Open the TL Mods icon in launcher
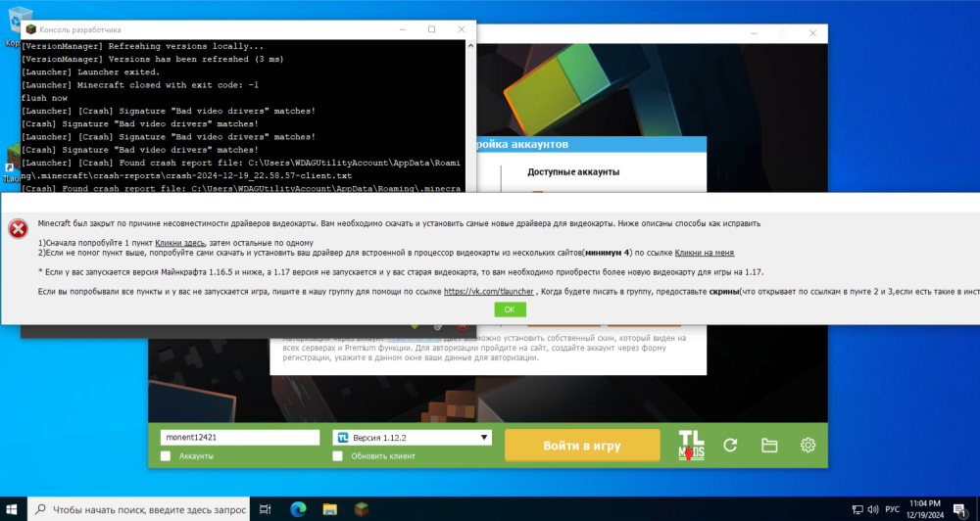This screenshot has width=980, height=521. tap(691, 446)
